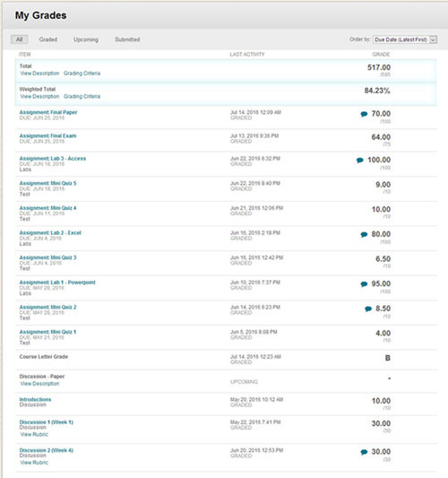Click Grading Criteria under Weighted Total
This screenshot has height=478, width=448.
click(82, 96)
